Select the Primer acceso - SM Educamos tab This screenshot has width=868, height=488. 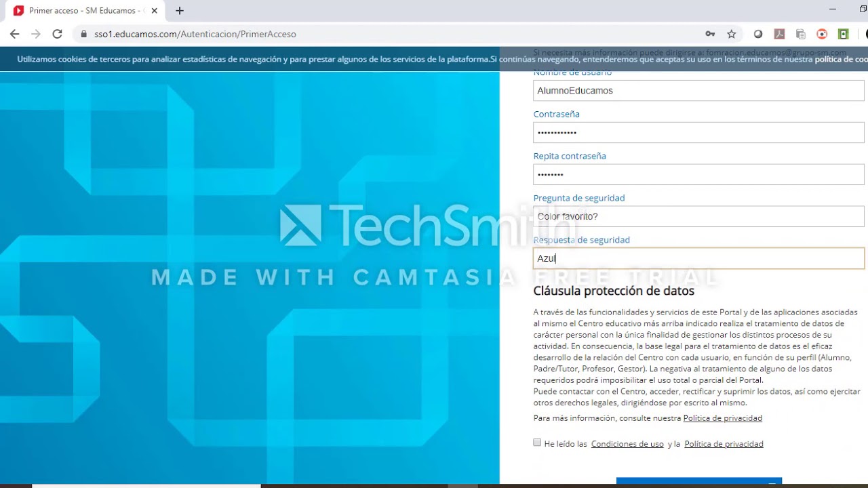coord(85,11)
